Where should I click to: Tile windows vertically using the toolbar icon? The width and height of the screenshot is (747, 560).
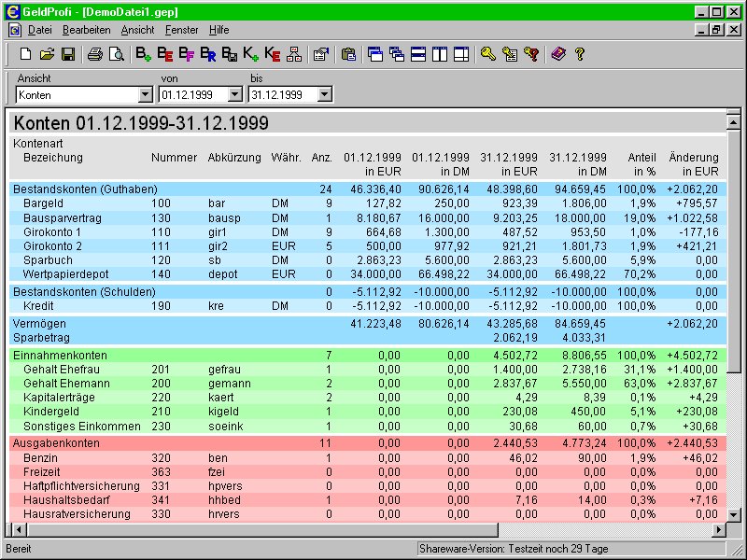440,54
